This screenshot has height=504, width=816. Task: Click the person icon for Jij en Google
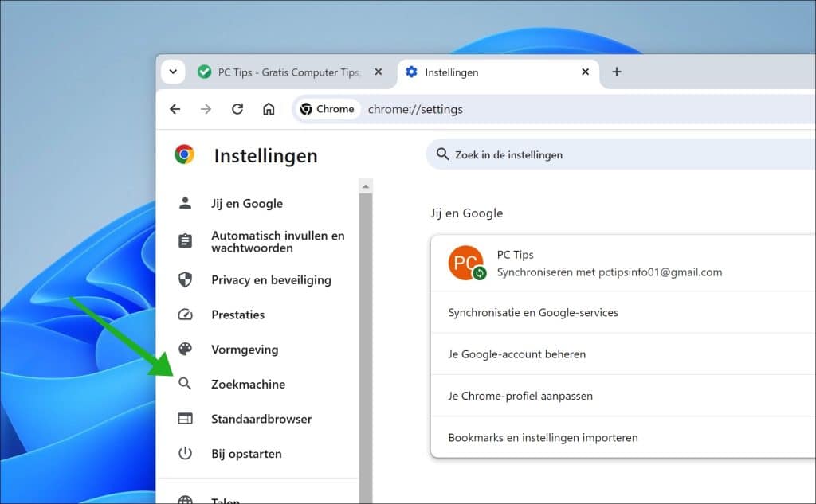185,203
